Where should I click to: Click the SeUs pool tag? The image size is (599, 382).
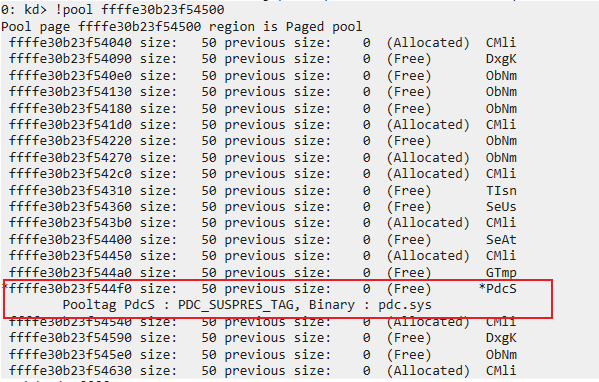(501, 207)
